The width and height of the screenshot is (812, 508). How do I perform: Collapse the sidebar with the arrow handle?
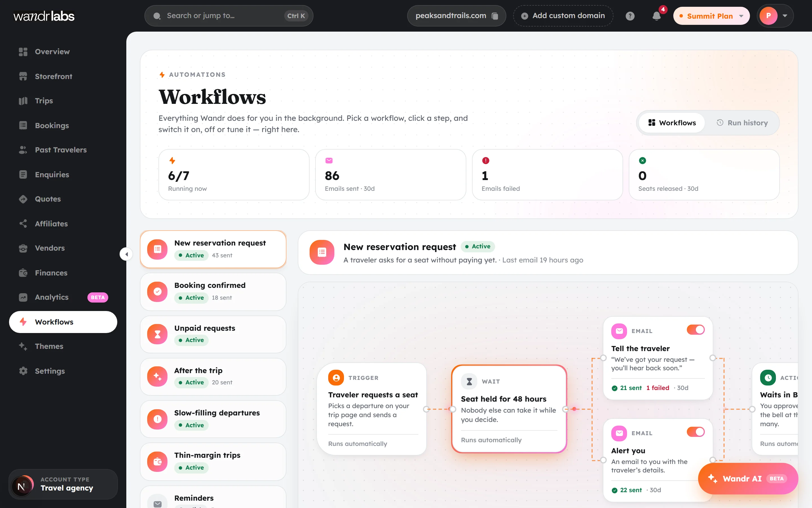[x=126, y=254]
